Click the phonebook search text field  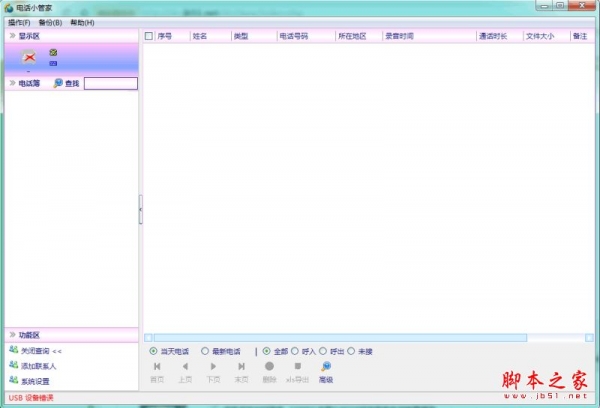(x=110, y=83)
